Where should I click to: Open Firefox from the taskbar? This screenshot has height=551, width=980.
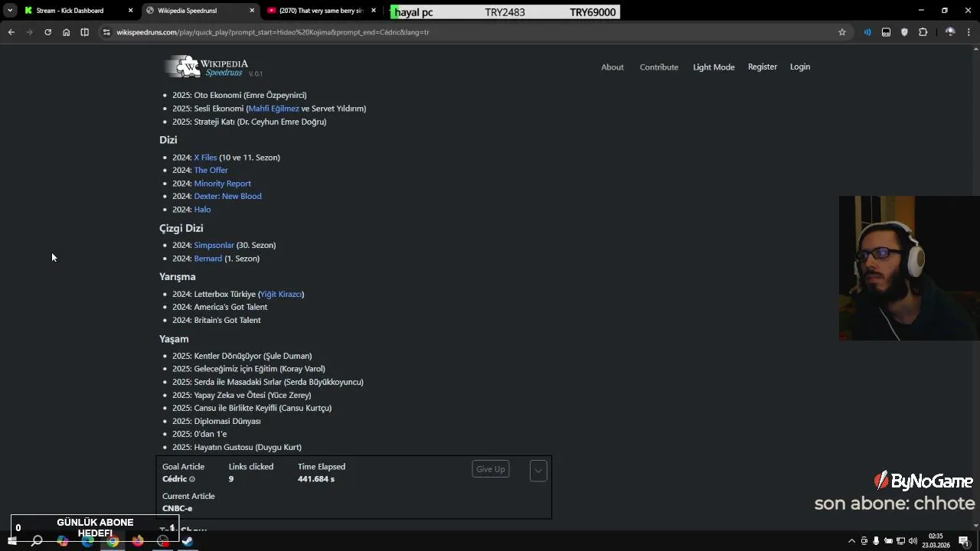[137, 541]
